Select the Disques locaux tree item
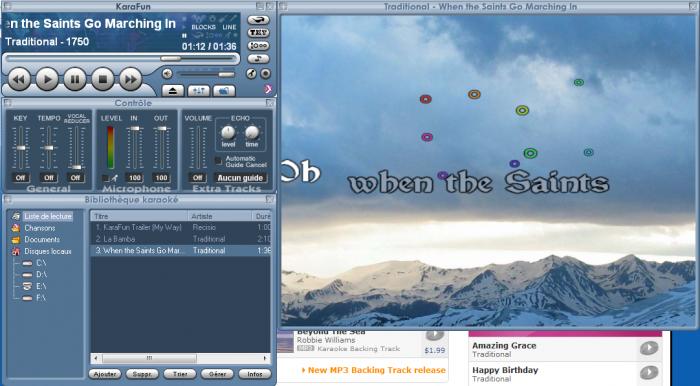The image size is (700, 386). (x=48, y=251)
